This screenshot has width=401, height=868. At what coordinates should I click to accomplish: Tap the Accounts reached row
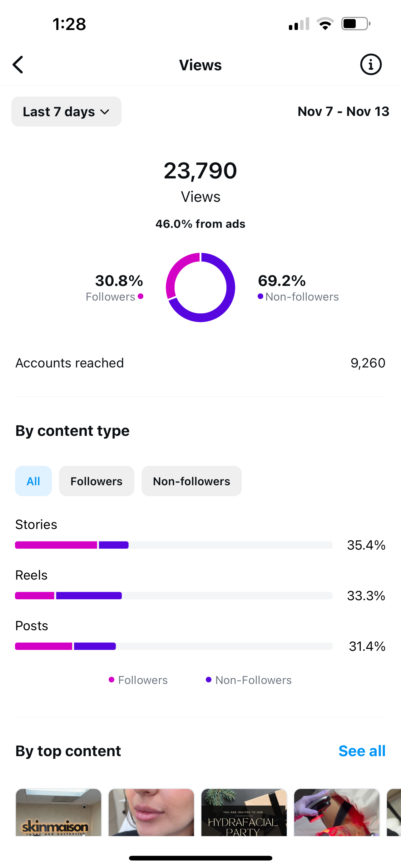coord(200,363)
